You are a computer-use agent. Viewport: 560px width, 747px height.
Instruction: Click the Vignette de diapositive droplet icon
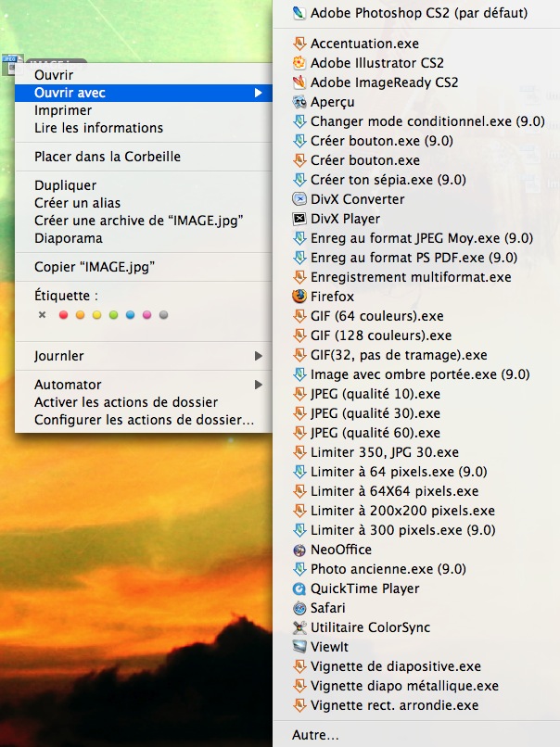coord(299,666)
